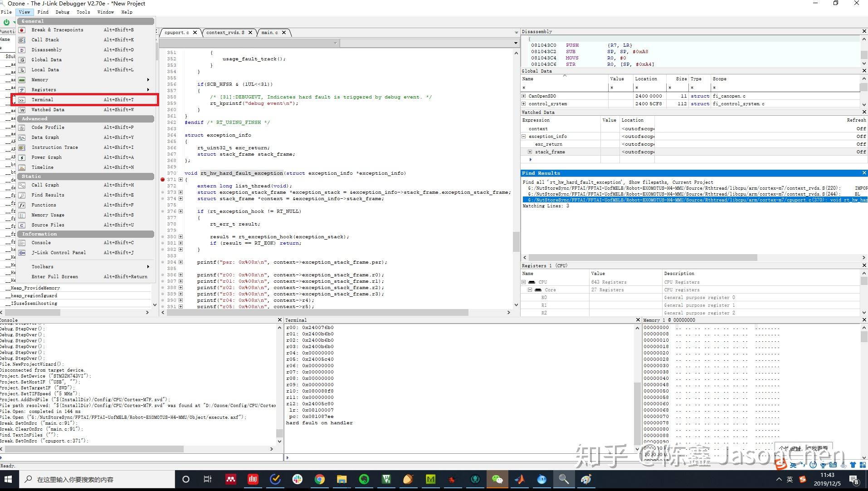This screenshot has width=868, height=491.
Task: Toggle the breakpoint on line 371
Action: pyautogui.click(x=163, y=180)
